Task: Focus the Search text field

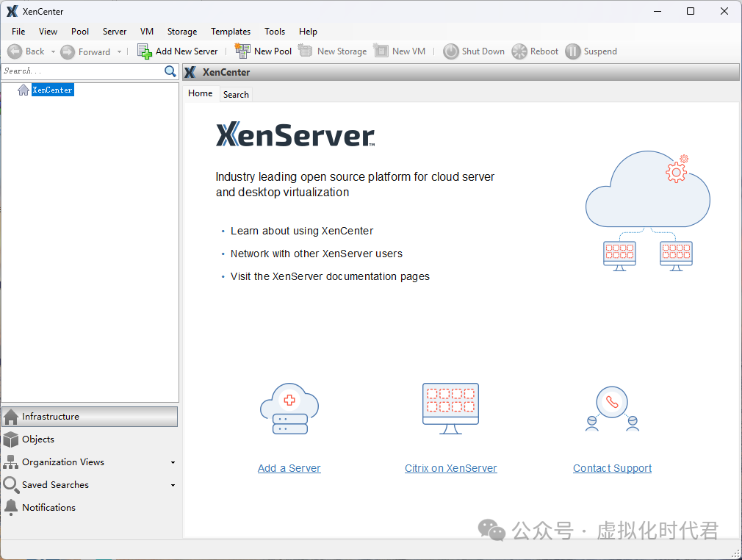Action: coord(81,71)
